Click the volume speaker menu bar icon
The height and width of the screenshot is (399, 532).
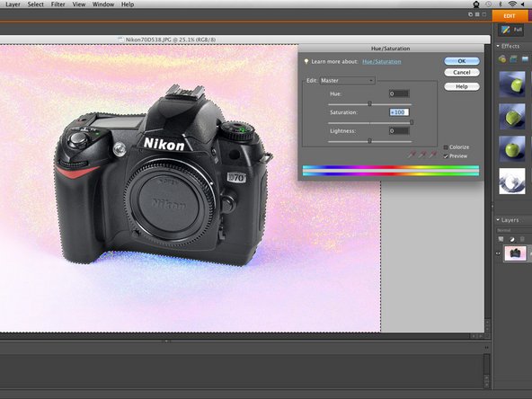point(523,4)
